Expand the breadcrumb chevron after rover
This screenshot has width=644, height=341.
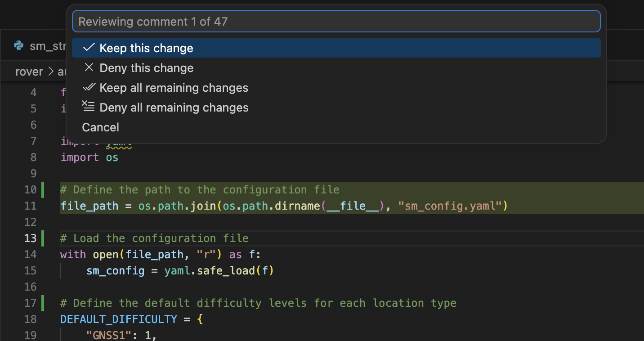click(51, 72)
